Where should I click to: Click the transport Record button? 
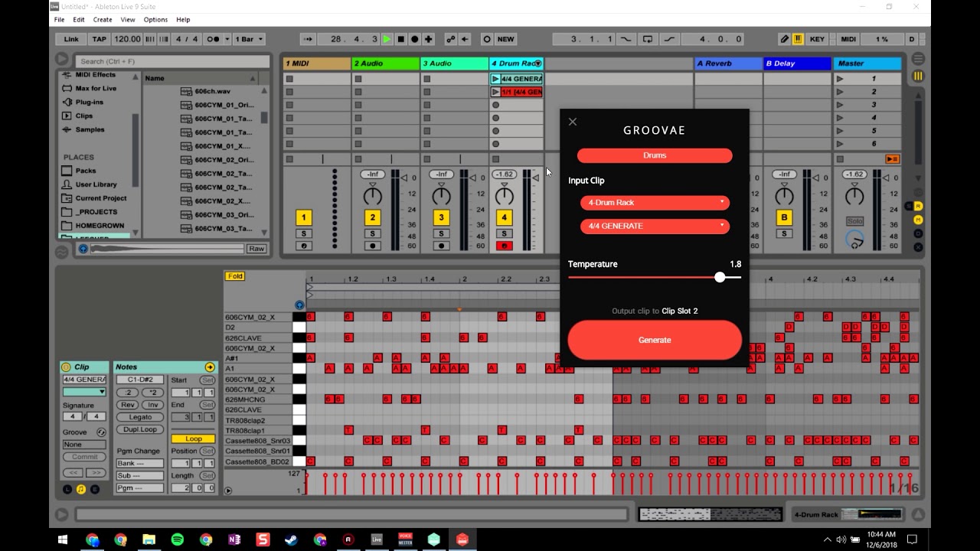point(414,39)
